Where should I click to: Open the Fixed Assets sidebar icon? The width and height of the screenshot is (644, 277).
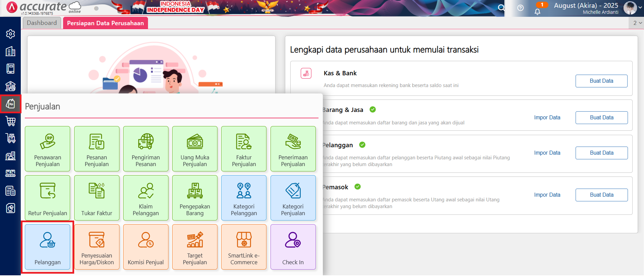[10, 156]
